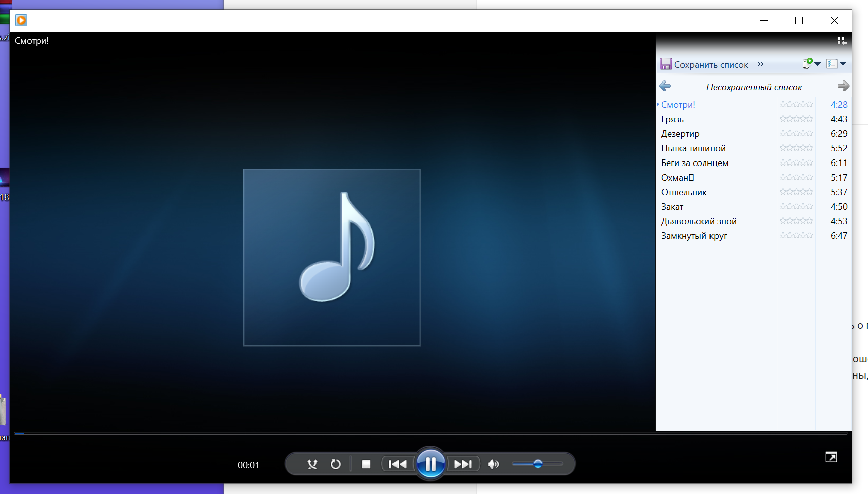Switch to library view icon
Viewport: 868px width, 494px height.
pos(842,40)
